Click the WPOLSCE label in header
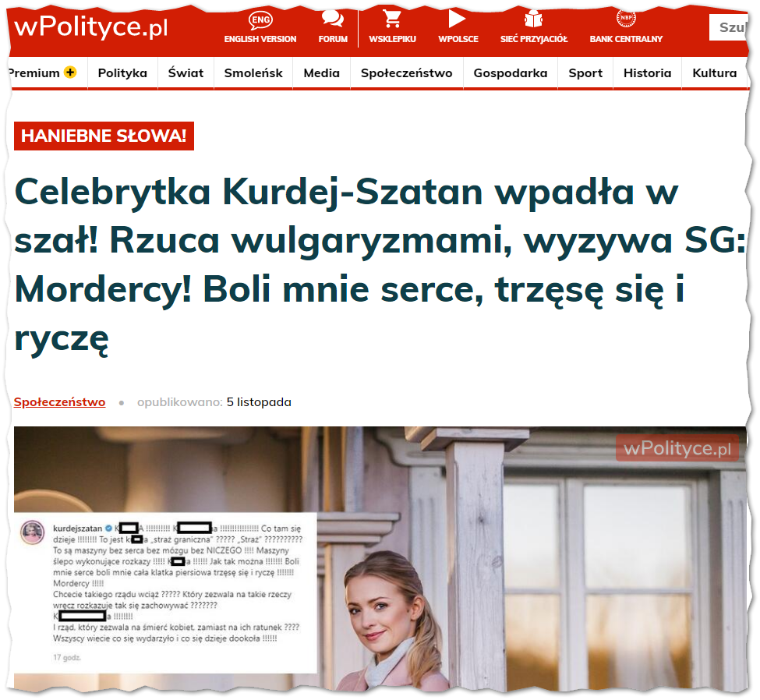The height and width of the screenshot is (700, 760). click(x=458, y=39)
